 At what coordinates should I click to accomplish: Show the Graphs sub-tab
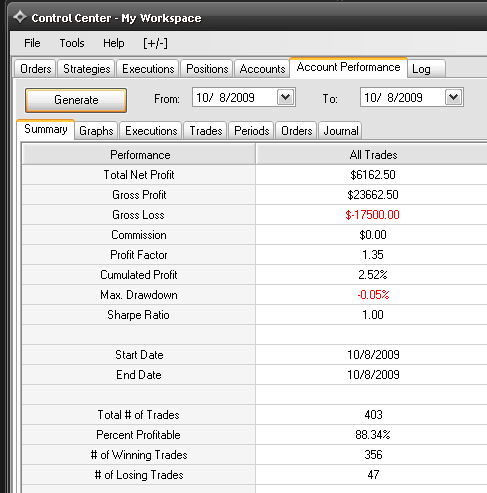[96, 131]
